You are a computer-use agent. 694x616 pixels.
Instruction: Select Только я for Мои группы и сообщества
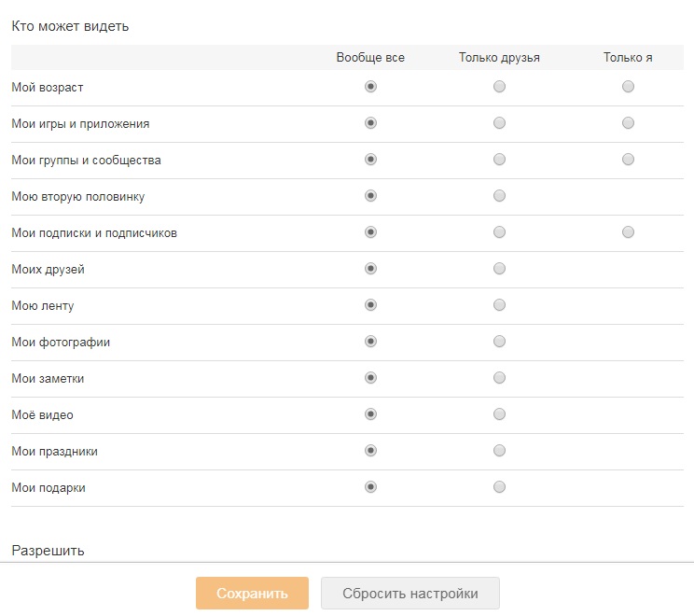coord(628,159)
